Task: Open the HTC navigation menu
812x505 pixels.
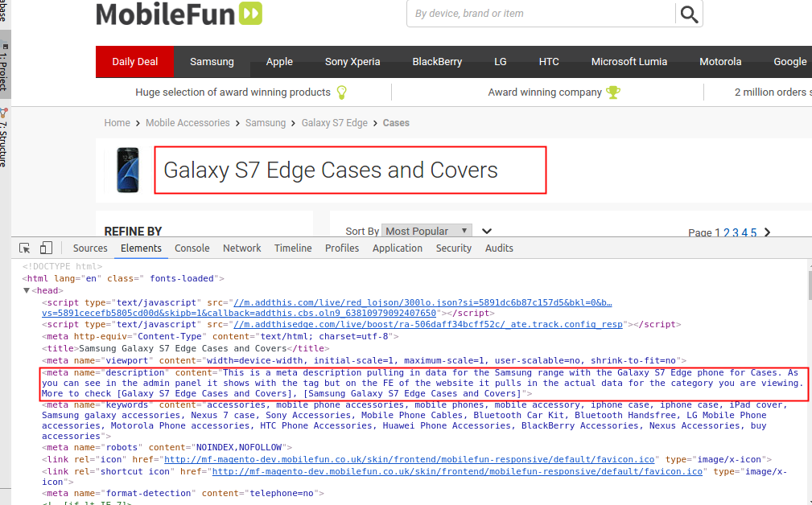Action: [548, 62]
